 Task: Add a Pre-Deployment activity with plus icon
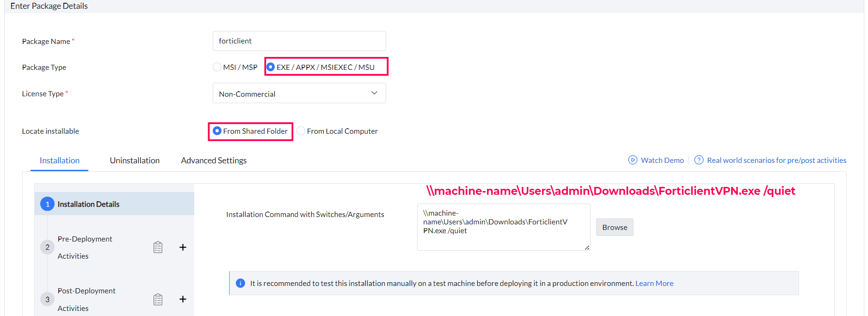coord(183,248)
